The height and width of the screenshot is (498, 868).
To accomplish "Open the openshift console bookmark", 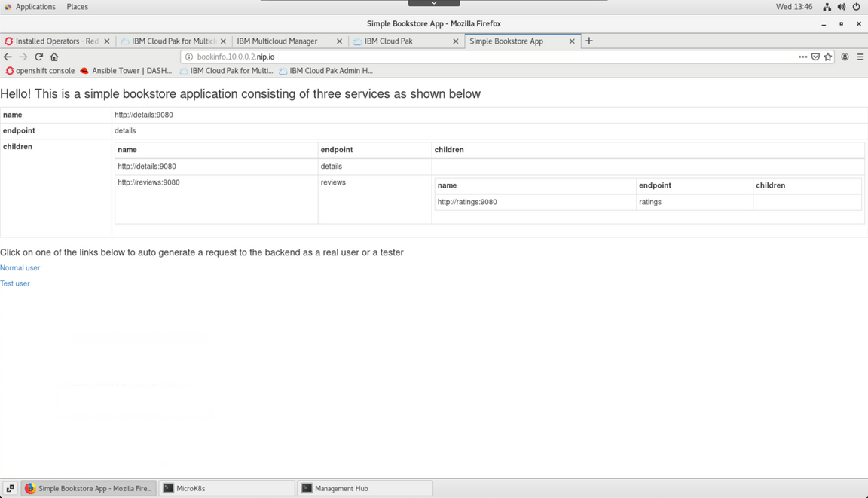I will point(40,71).
